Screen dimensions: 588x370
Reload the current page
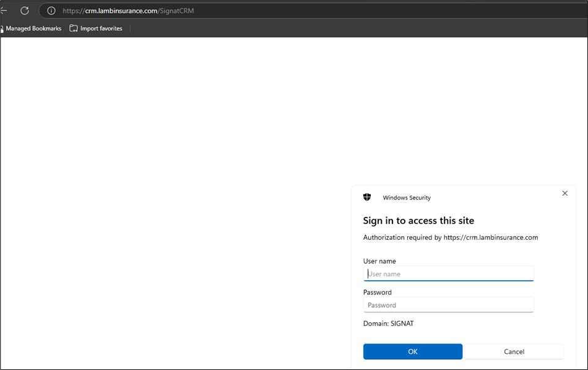(x=24, y=10)
